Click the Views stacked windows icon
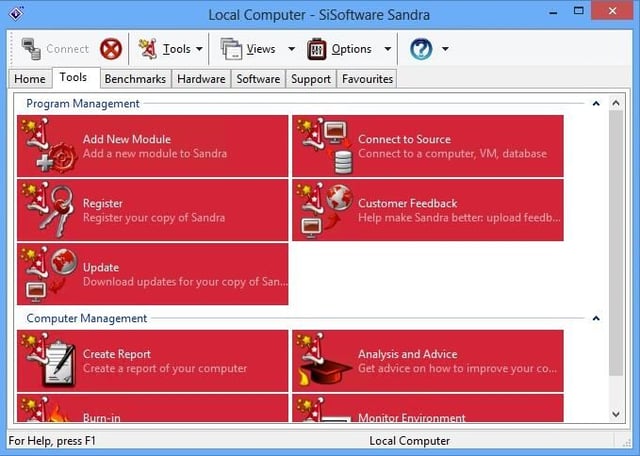Viewport: 640px width, 456px height. coord(231,49)
